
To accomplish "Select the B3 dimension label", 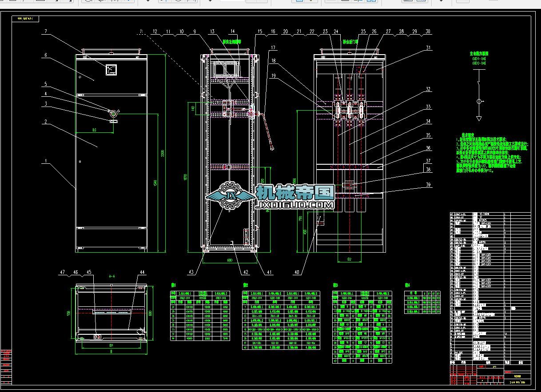I will [x=94, y=130].
